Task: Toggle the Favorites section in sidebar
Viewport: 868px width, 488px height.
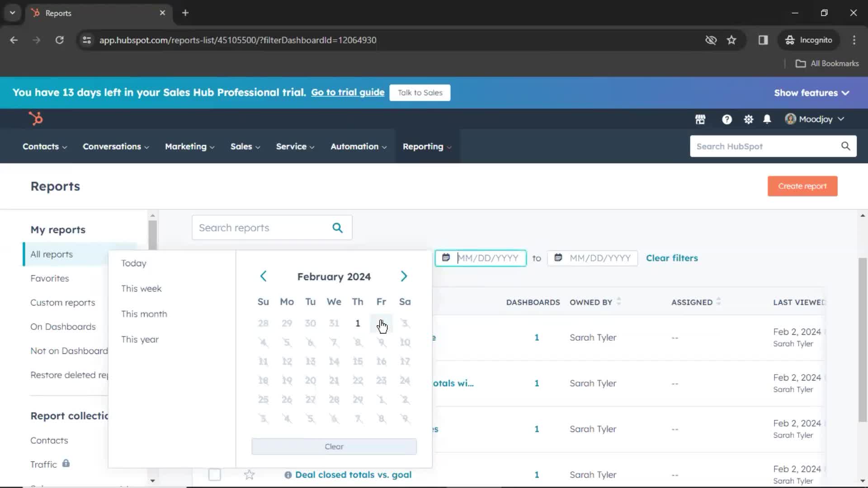Action: click(x=49, y=278)
